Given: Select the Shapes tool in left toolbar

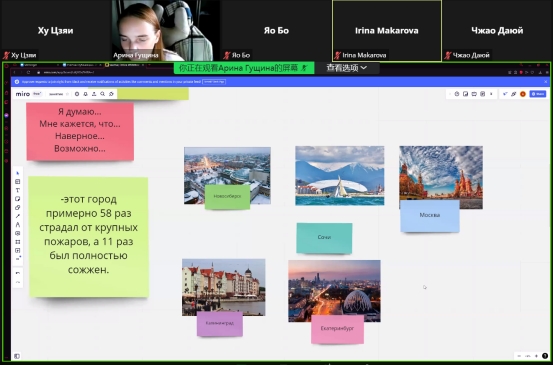Looking at the screenshot, I should 18,207.
